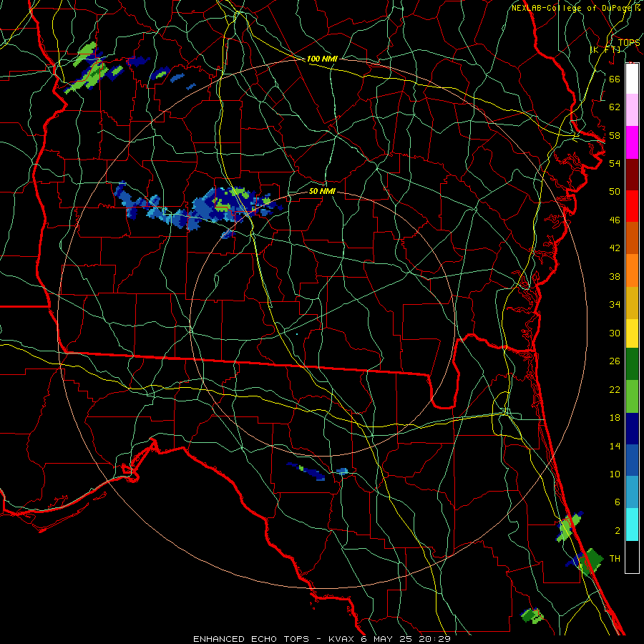Image resolution: width=644 pixels, height=644 pixels.
Task: Click the legend value "62"
Action: [615, 107]
